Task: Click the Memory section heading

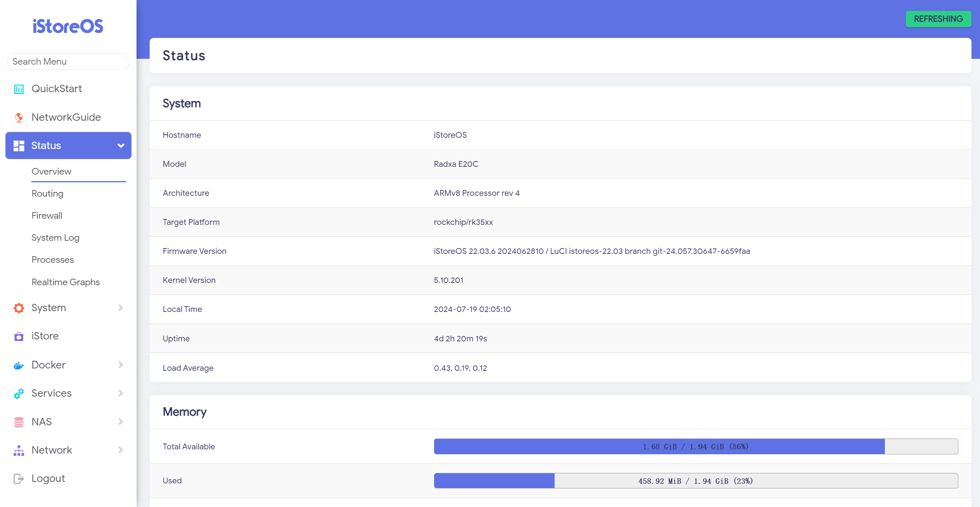Action: tap(184, 412)
